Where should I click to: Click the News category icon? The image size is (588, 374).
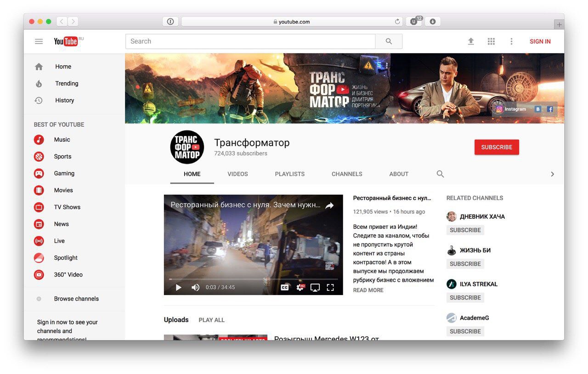39,224
